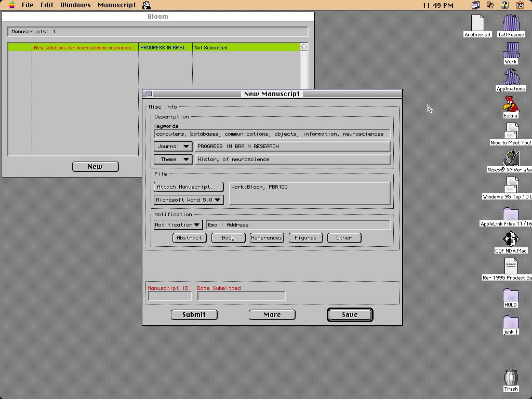Select the Extra rooster icon
The width and height of the screenshot is (532, 399).
click(x=511, y=105)
